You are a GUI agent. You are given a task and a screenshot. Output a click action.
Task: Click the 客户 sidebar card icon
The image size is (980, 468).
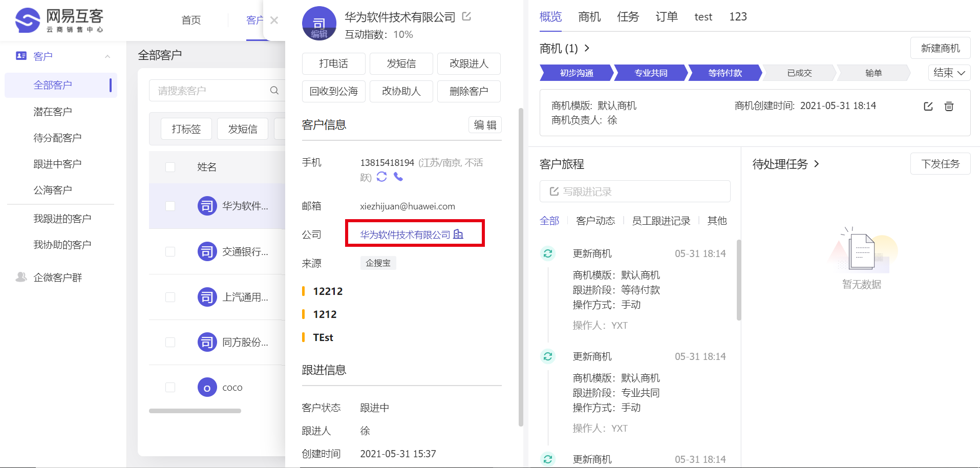tap(21, 56)
